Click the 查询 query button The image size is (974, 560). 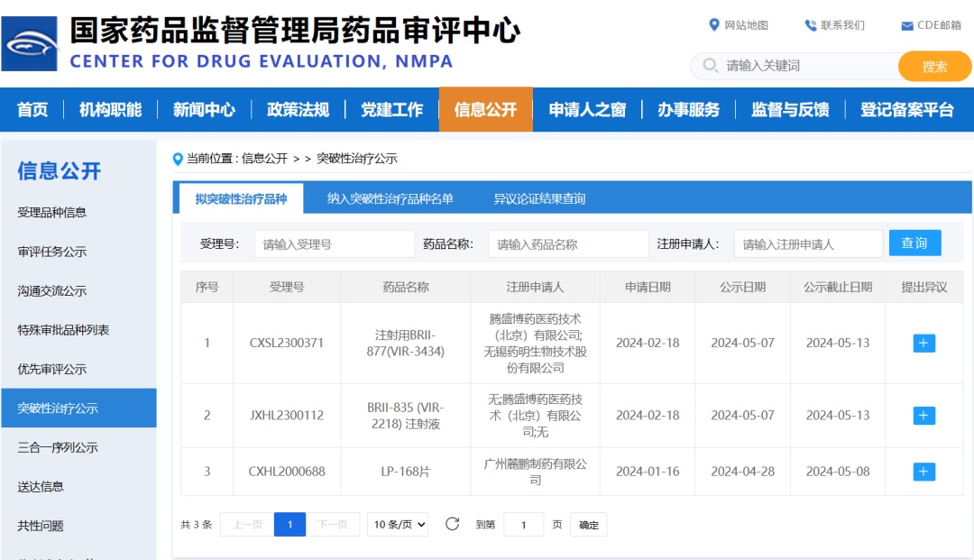coord(915,243)
